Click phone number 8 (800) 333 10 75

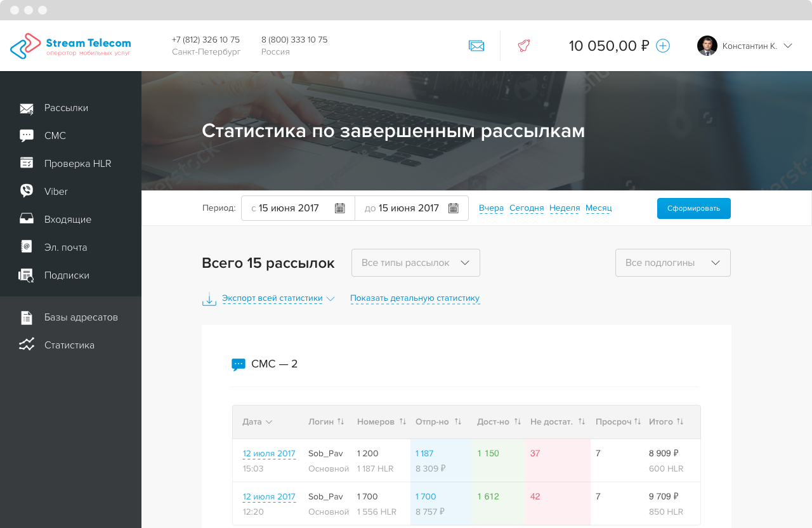pyautogui.click(x=294, y=40)
